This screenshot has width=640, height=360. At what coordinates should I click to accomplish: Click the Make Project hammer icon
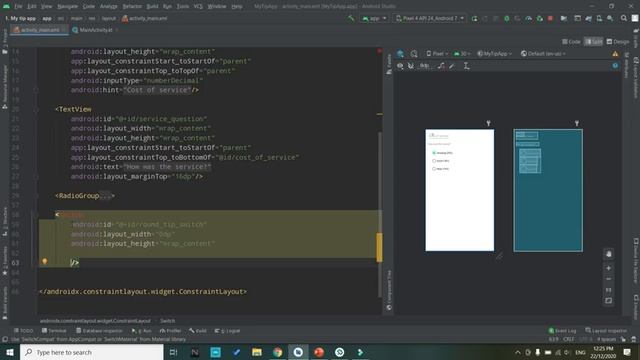351,18
